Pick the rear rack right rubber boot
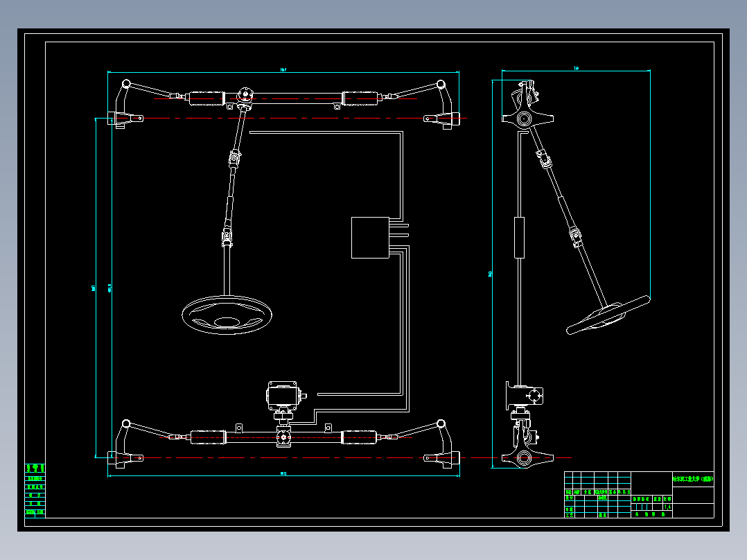747x560 pixels. (x=359, y=437)
